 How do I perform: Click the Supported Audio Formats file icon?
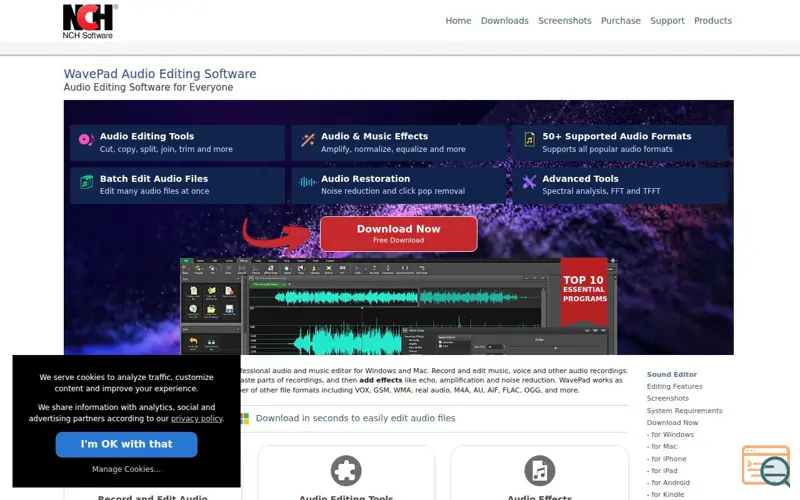tap(530, 139)
